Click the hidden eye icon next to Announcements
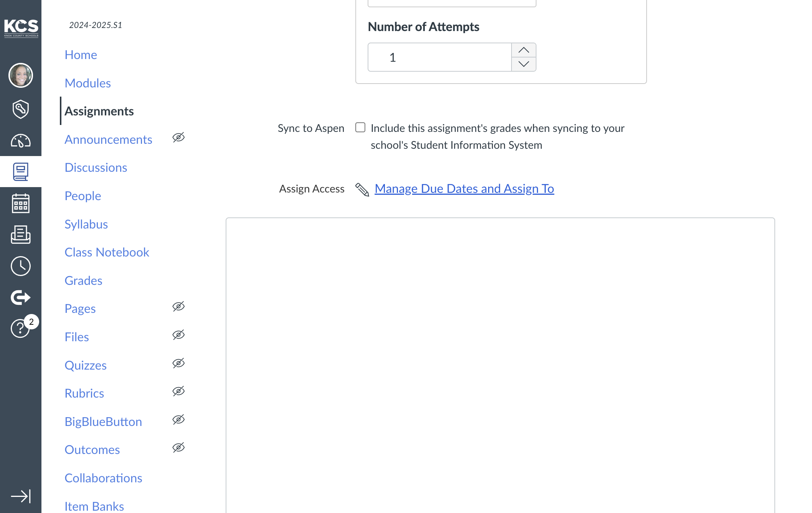Image resolution: width=812 pixels, height=513 pixels. (x=178, y=137)
